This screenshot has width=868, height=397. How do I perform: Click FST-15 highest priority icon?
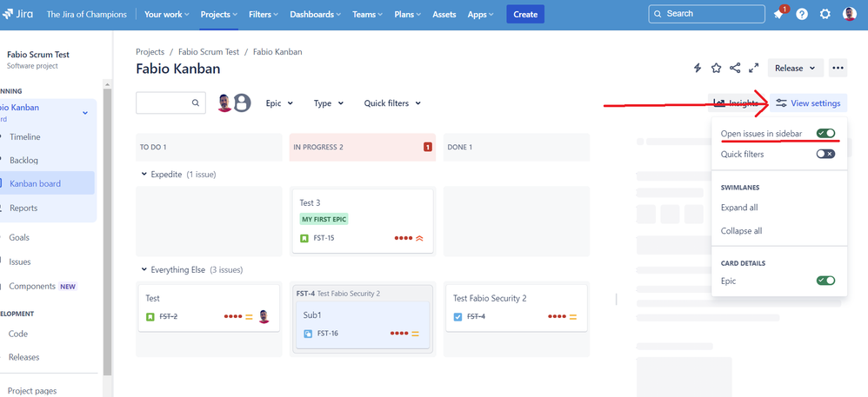click(419, 238)
